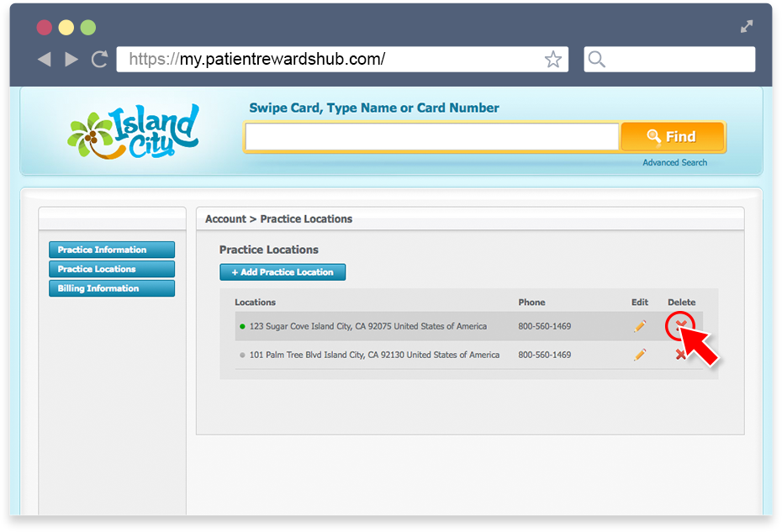The image size is (782, 532).
Task: Click Practice Locations in the breadcrumb
Action: point(306,219)
